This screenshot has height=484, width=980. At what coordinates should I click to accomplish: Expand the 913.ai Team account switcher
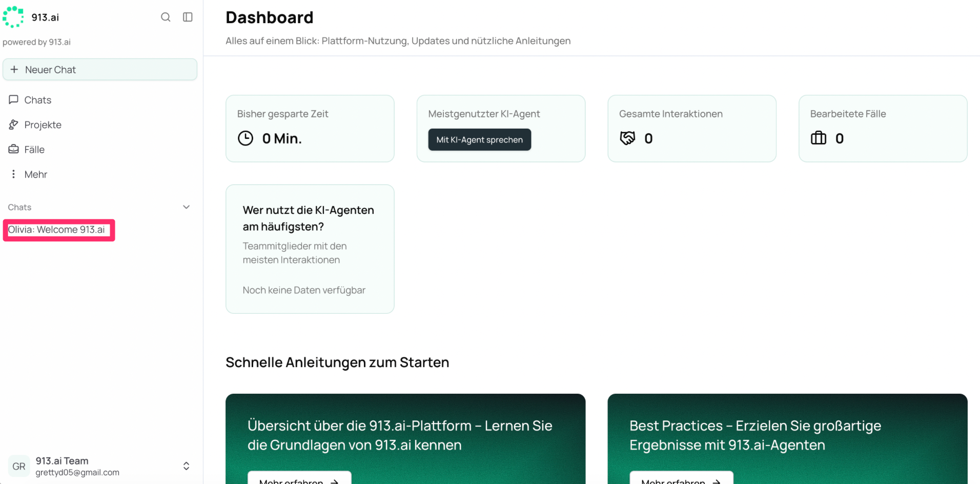coord(186,466)
